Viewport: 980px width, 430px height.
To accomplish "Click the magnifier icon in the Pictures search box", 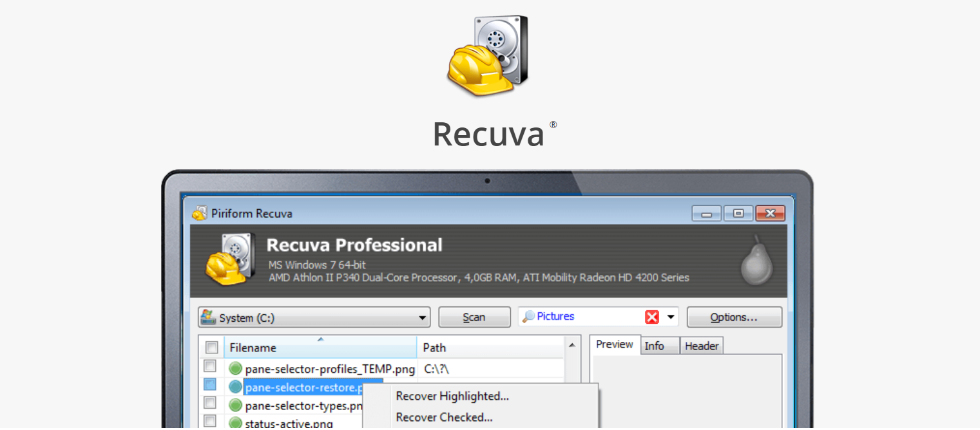I will (x=530, y=316).
